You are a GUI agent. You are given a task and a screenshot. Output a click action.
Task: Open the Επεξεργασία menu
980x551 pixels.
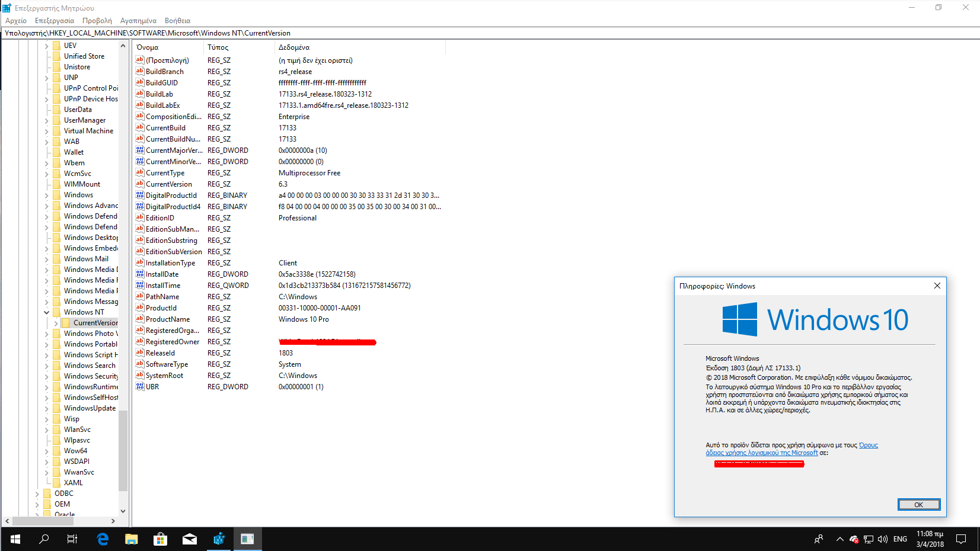pos(55,21)
